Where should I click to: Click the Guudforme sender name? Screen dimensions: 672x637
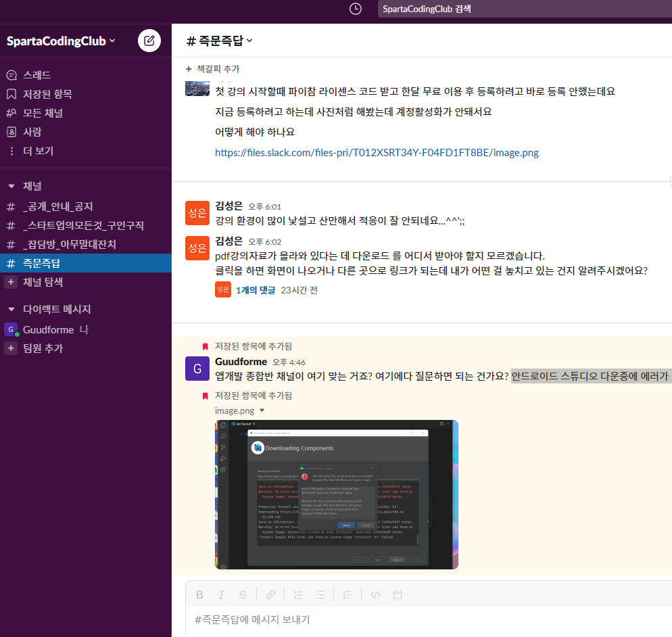(241, 362)
